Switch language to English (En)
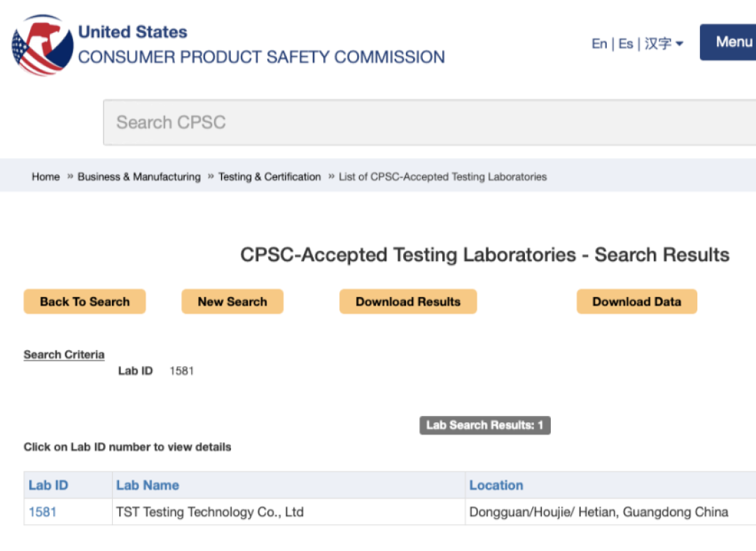756x551 pixels. coord(599,43)
